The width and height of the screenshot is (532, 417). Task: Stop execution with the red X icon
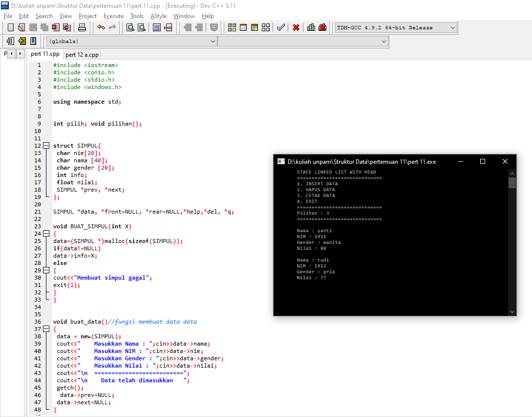click(x=296, y=27)
